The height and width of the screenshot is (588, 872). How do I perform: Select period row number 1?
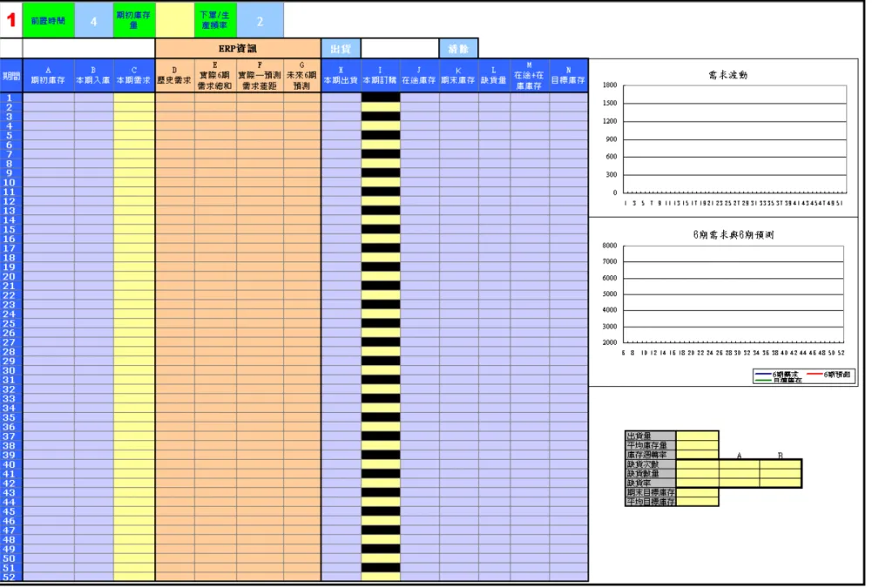(x=10, y=98)
